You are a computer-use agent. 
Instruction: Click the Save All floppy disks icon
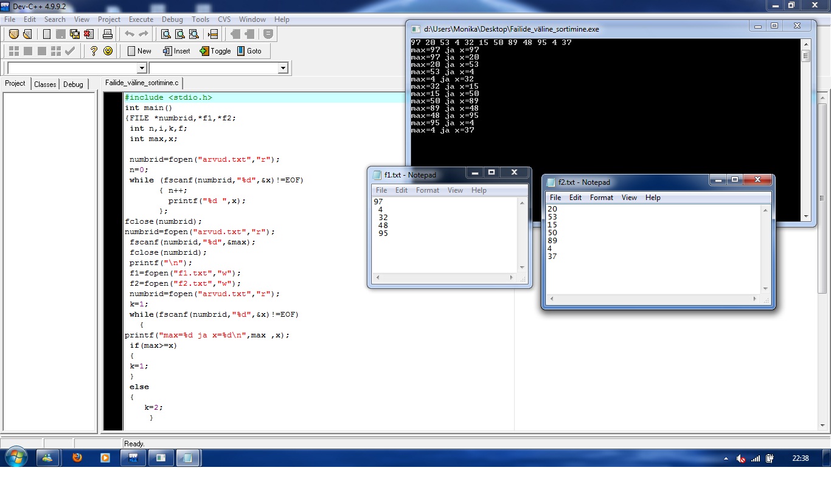pyautogui.click(x=75, y=34)
